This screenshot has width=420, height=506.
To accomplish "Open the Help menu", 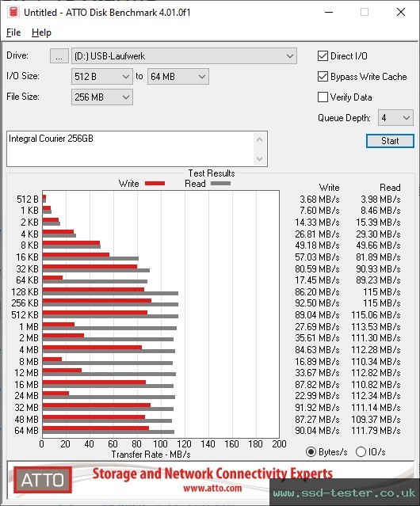I will pyautogui.click(x=41, y=32).
